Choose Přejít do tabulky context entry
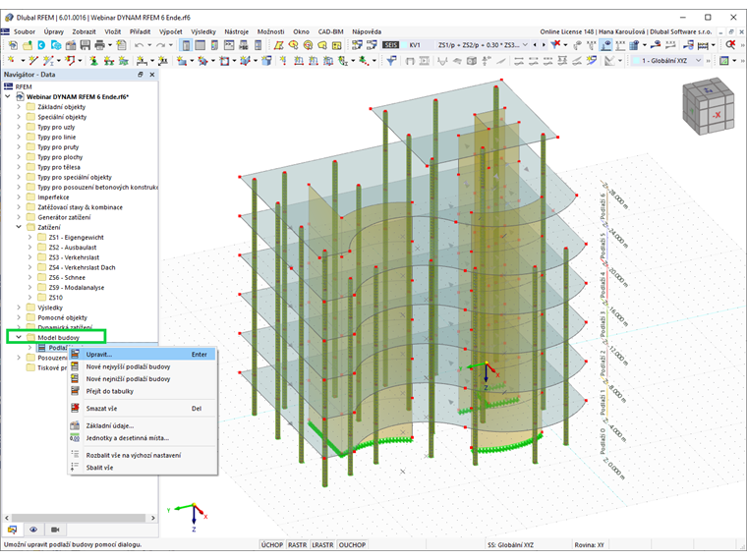 tap(143, 391)
